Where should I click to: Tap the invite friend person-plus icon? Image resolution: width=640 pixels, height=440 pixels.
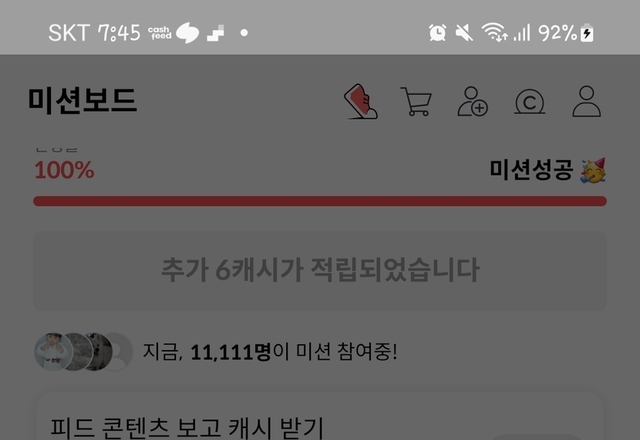(x=472, y=101)
